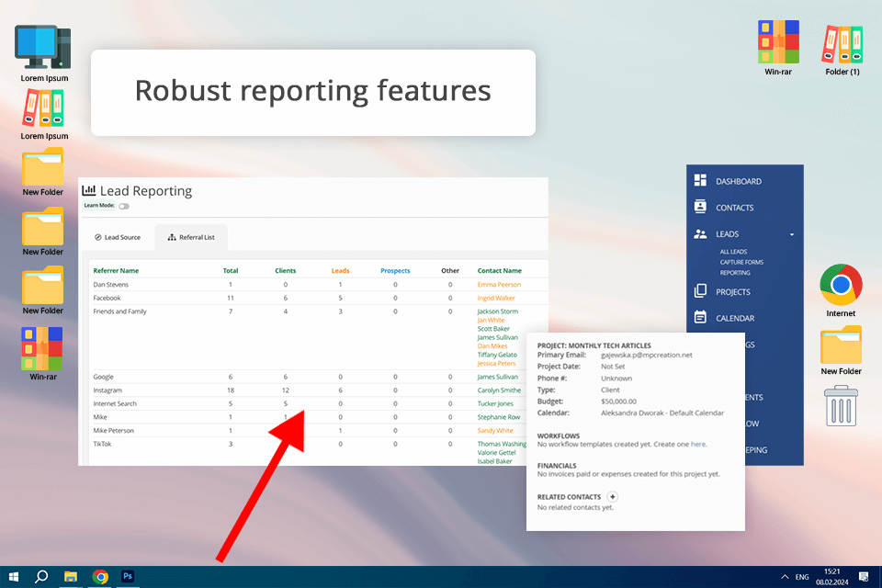
Task: Click the Contacts icon in sidebar
Action: pyautogui.click(x=700, y=208)
